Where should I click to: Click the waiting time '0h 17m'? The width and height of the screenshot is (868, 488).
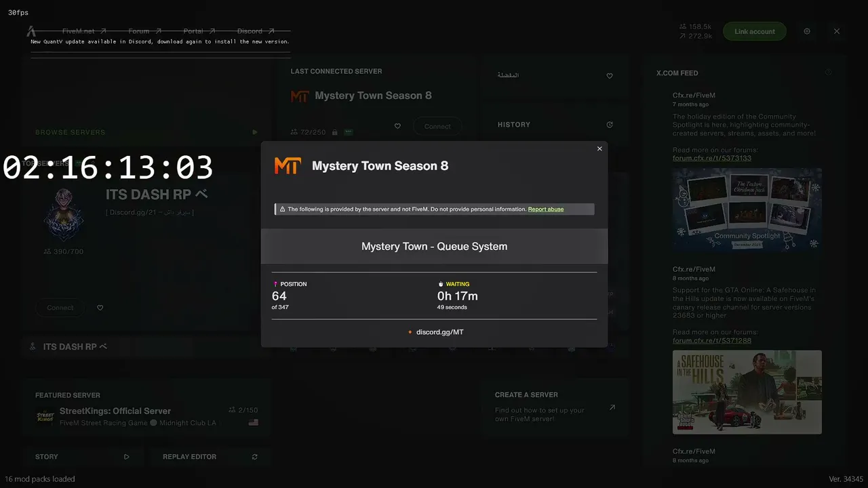click(x=458, y=296)
